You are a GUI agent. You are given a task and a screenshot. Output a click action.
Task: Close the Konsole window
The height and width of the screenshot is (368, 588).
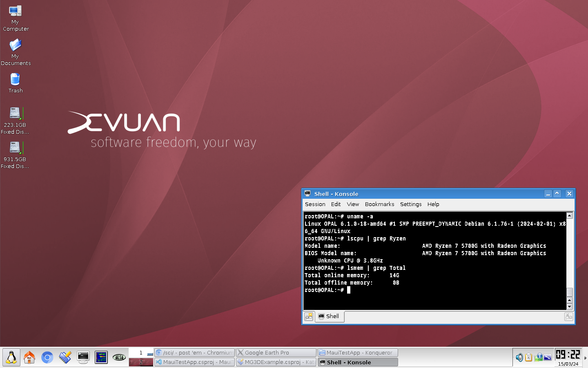569,194
